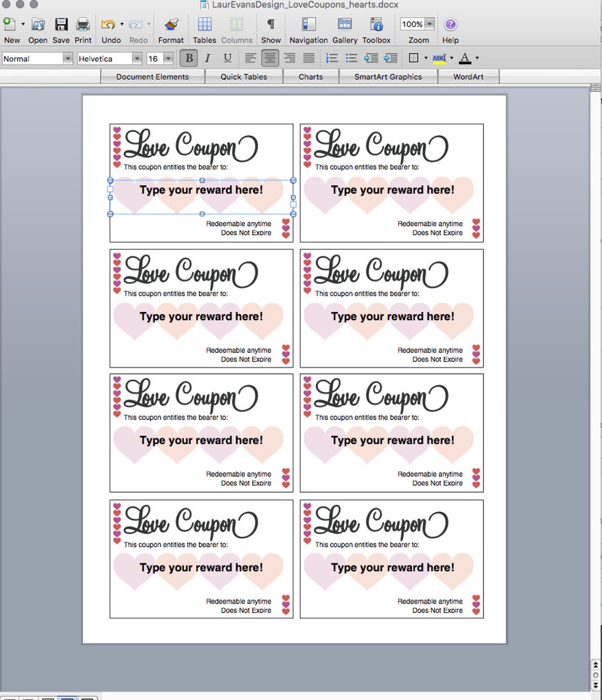Click the Redo arrow icon
Screen dimensions: 602x700
point(135,24)
